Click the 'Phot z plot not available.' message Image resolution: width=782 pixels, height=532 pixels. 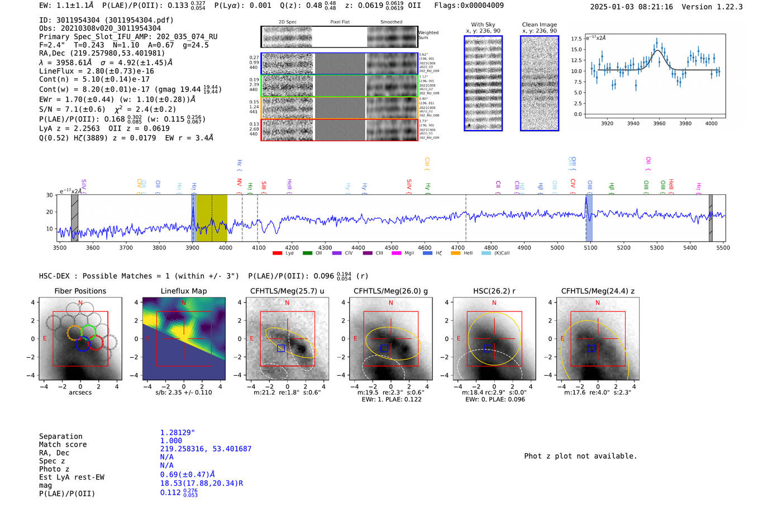tap(580, 456)
